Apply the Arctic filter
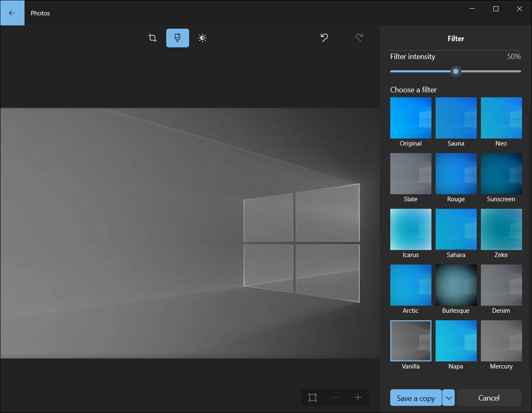The width and height of the screenshot is (532, 413). 411,285
